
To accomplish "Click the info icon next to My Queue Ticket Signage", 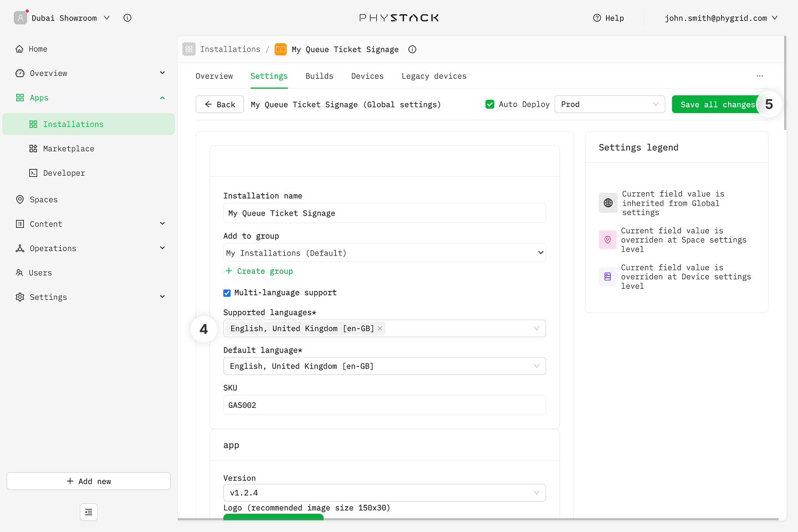I will (412, 49).
